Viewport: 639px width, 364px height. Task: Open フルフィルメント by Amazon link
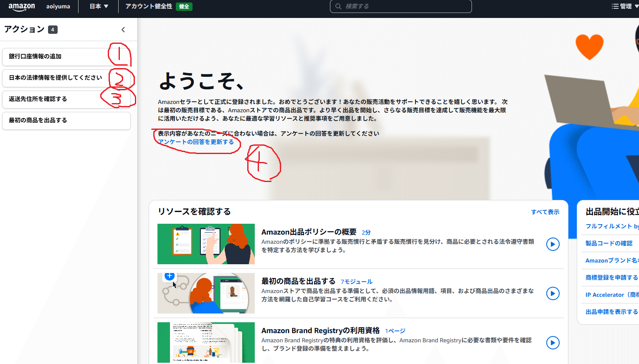[612, 226]
